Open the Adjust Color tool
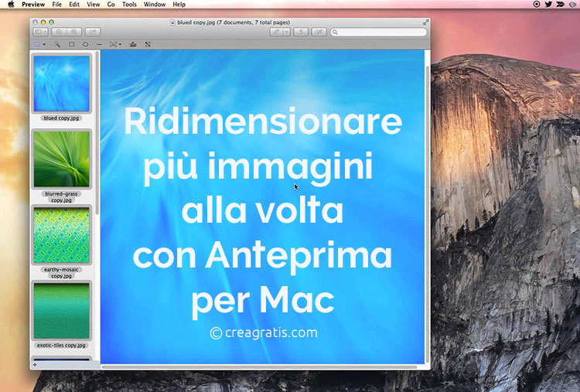Viewport: 580px width, 392px height. click(133, 44)
